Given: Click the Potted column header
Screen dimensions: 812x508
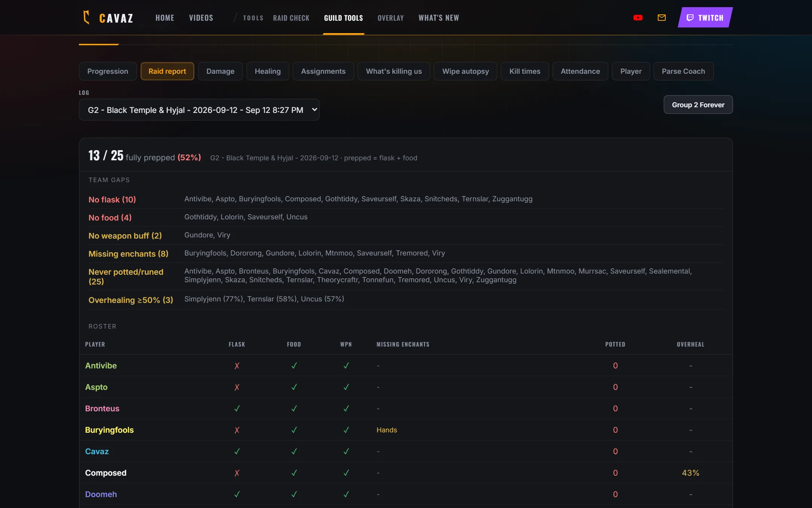Looking at the screenshot, I should coord(615,344).
